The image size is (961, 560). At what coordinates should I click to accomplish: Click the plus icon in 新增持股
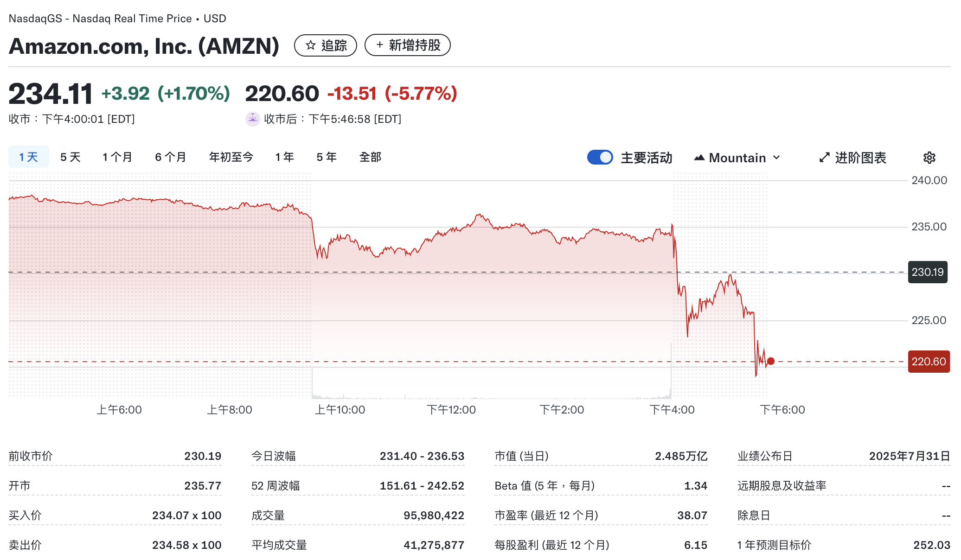[x=380, y=45]
